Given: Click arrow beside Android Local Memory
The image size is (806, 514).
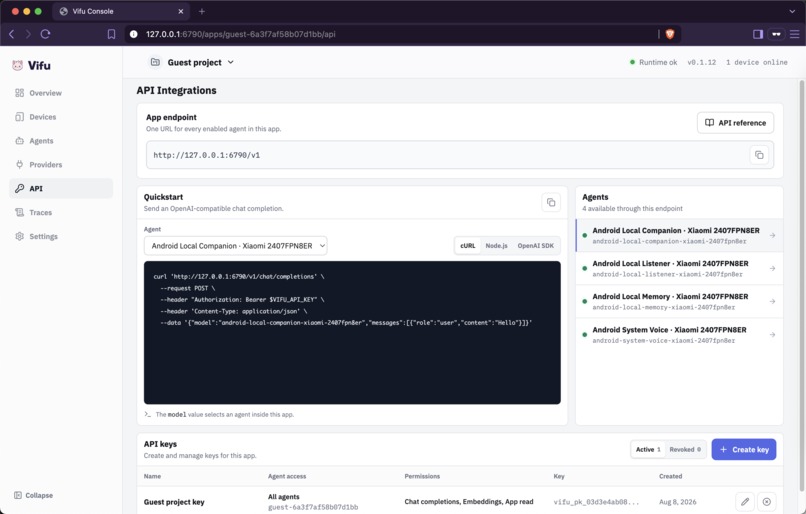Looking at the screenshot, I should (772, 301).
